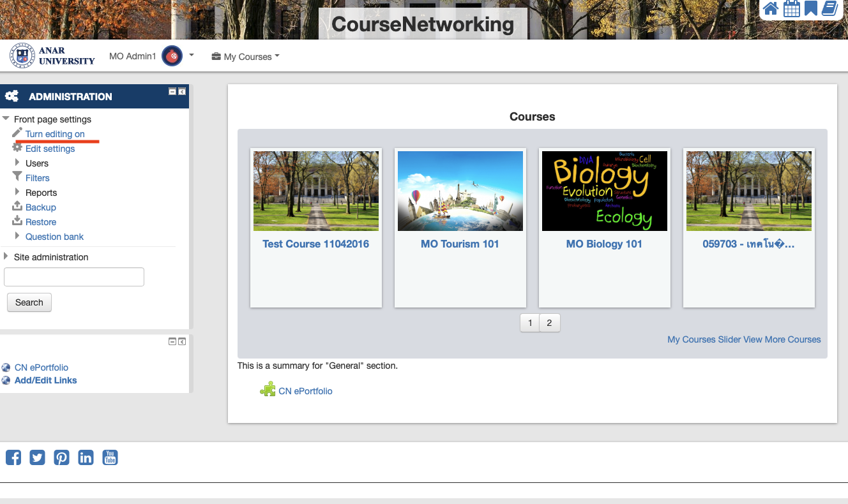Viewport: 848px width, 504px height.
Task: Open the calendar icon in top-right toolbar
Action: pos(791,9)
